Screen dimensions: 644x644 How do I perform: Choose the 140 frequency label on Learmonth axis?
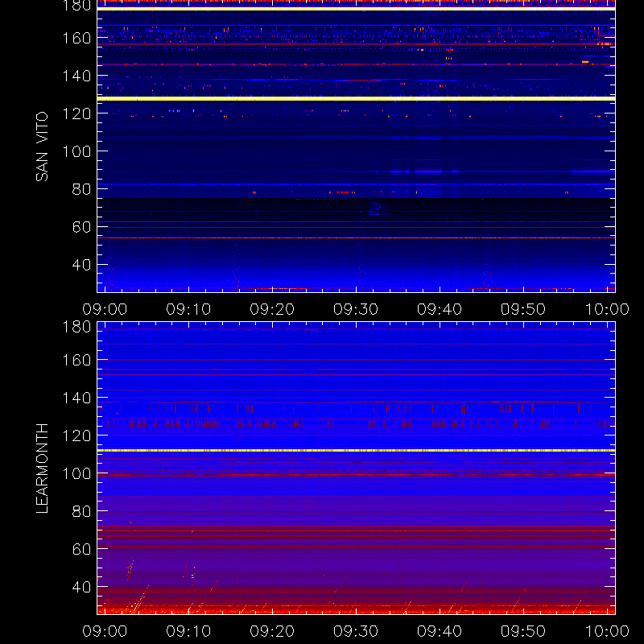click(76, 398)
